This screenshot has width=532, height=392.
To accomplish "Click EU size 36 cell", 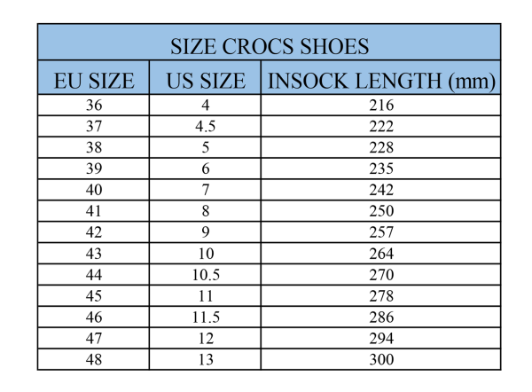I will pyautogui.click(x=94, y=106).
